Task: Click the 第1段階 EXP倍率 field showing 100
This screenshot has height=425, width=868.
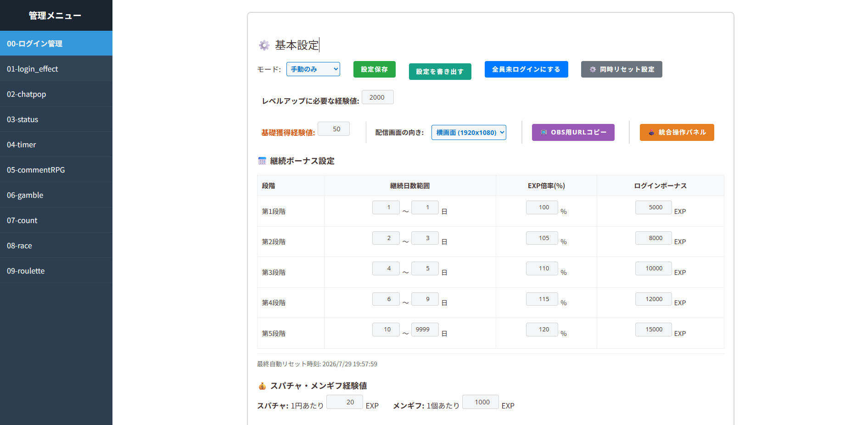Action: [x=542, y=207]
